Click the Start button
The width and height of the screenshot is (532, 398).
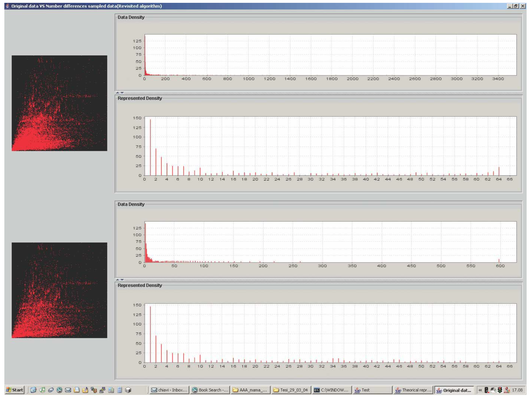[15, 390]
